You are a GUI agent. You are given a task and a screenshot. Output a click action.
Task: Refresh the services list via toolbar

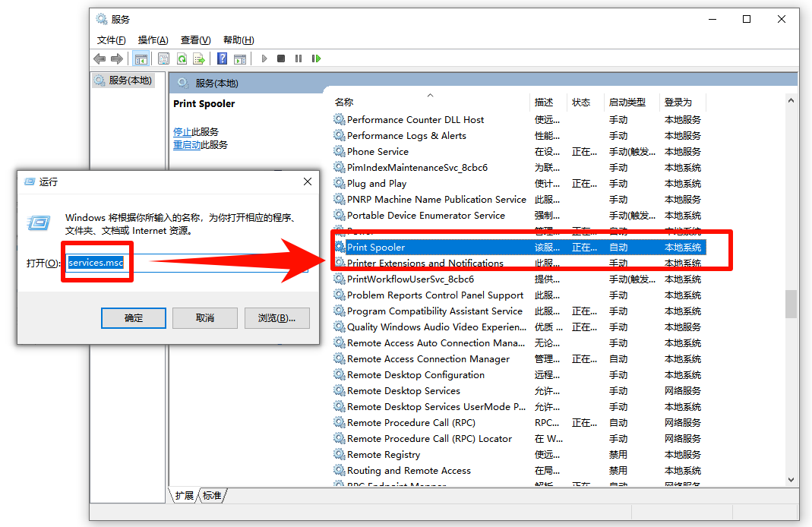[182, 58]
